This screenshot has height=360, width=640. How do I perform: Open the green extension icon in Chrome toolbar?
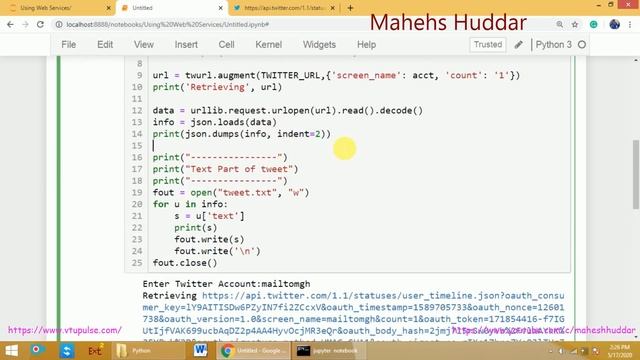593,24
